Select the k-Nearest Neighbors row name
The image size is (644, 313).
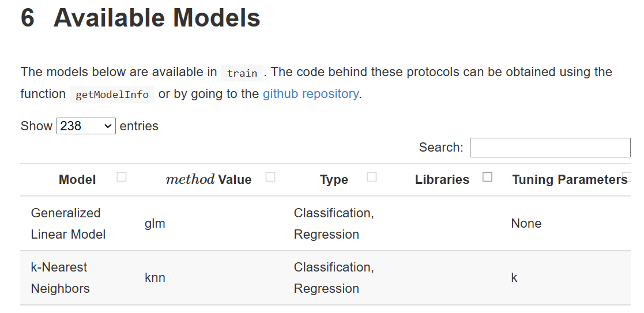pos(60,278)
